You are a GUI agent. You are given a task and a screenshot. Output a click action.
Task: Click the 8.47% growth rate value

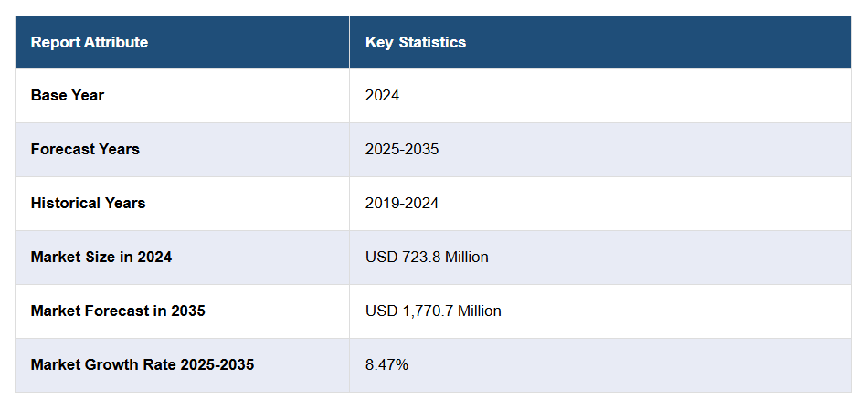[386, 364]
